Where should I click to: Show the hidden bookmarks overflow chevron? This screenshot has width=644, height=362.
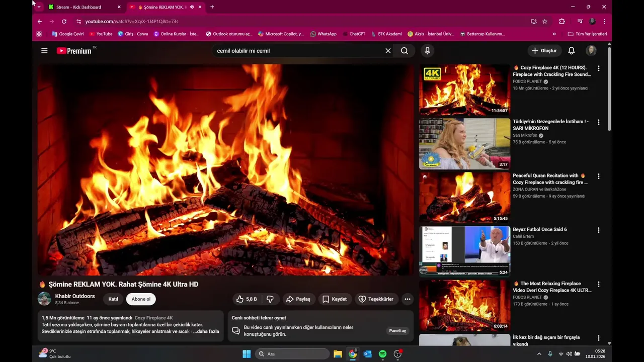[x=554, y=34]
